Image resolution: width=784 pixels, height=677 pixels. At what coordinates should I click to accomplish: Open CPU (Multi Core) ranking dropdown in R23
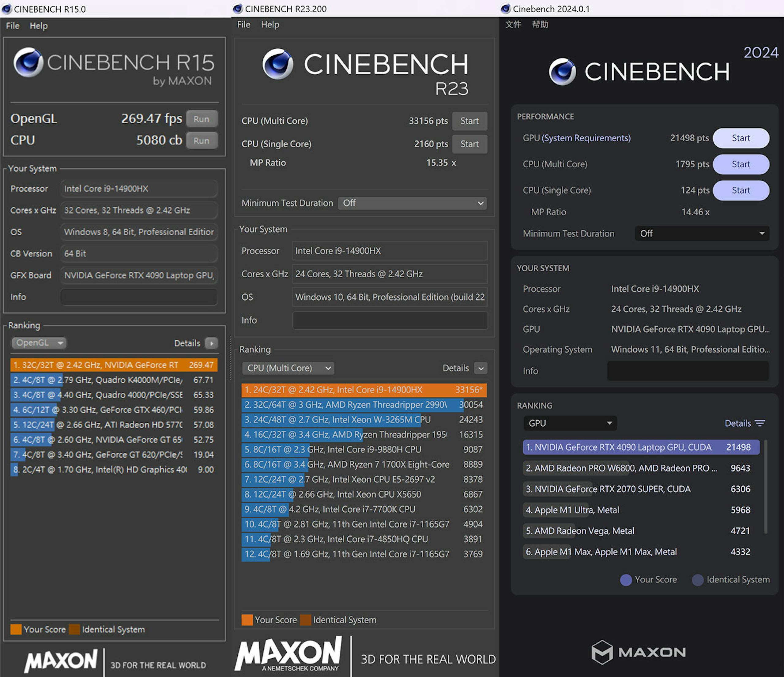(288, 368)
